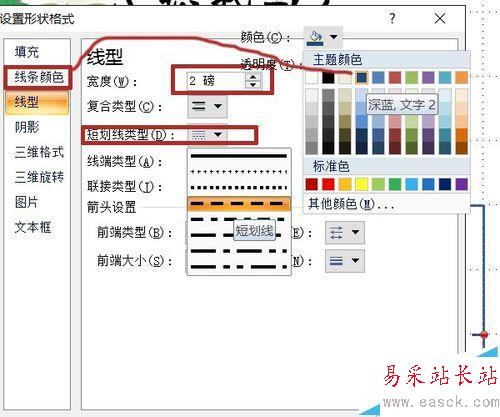Decrease line width with down spinner arrow

click(253, 85)
